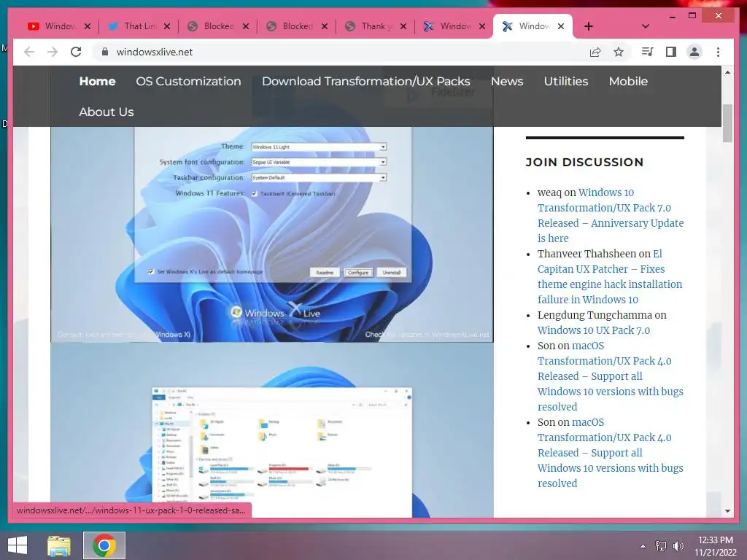Open the network tray icon

[660, 545]
